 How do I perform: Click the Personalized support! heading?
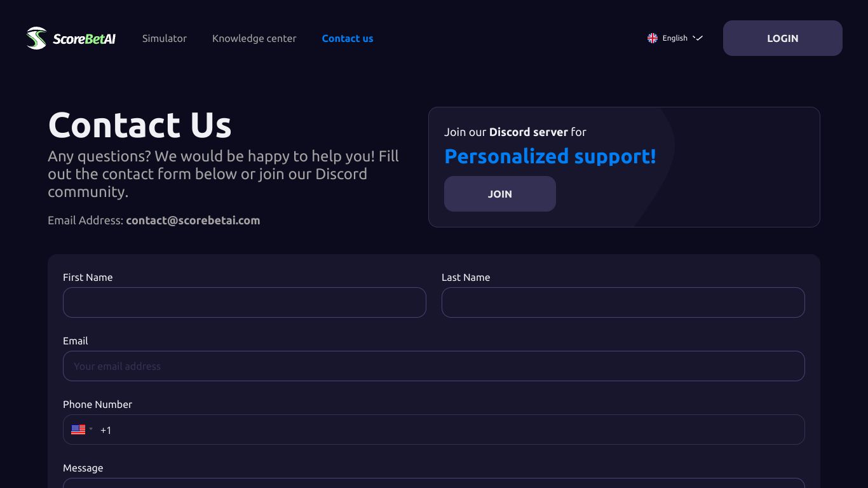pos(550,156)
